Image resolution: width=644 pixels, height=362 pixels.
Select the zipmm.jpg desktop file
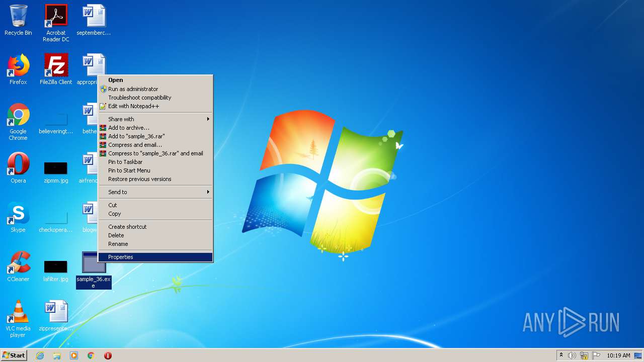point(56,172)
